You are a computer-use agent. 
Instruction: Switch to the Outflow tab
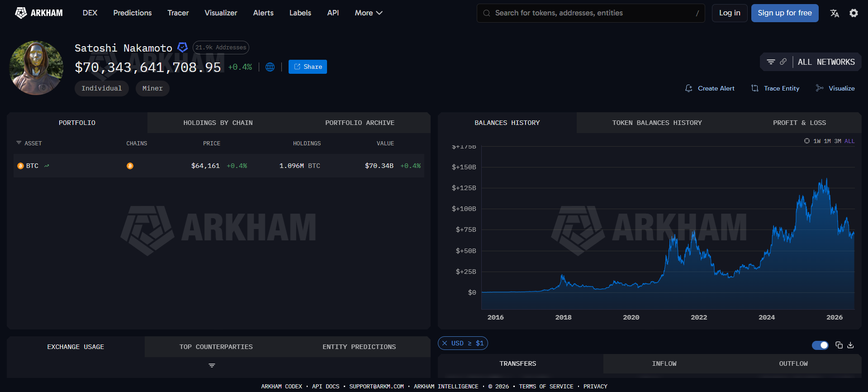(793, 363)
